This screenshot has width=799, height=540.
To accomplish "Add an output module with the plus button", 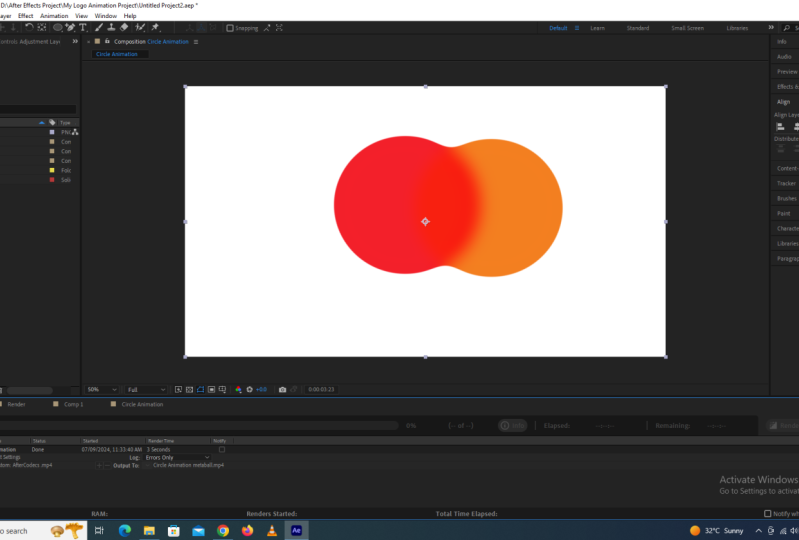I will tap(99, 466).
